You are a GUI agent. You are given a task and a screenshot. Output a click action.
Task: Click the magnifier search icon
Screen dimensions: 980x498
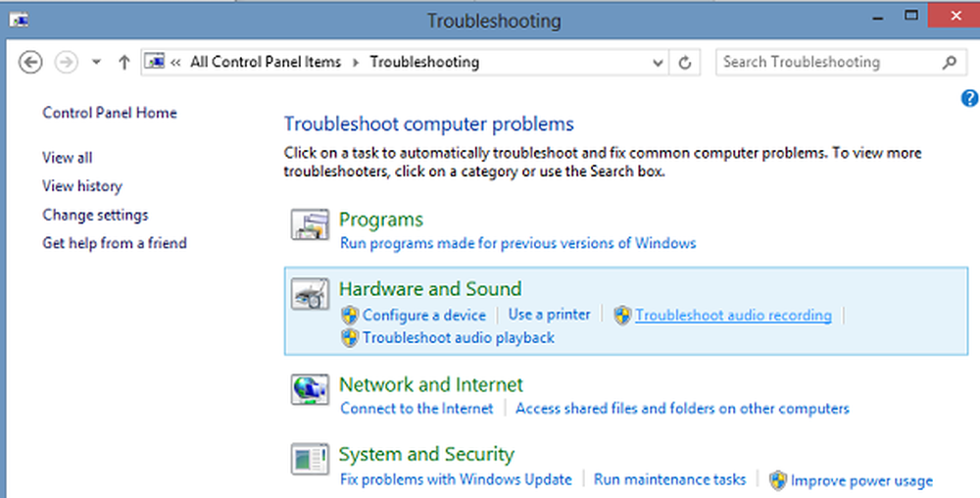(x=950, y=62)
